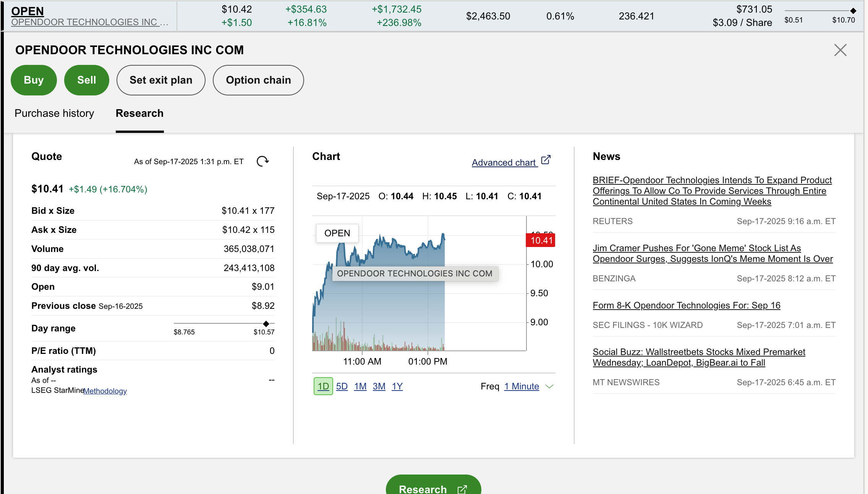Click the quote price $10.41
This screenshot has width=868, height=494.
(x=47, y=189)
